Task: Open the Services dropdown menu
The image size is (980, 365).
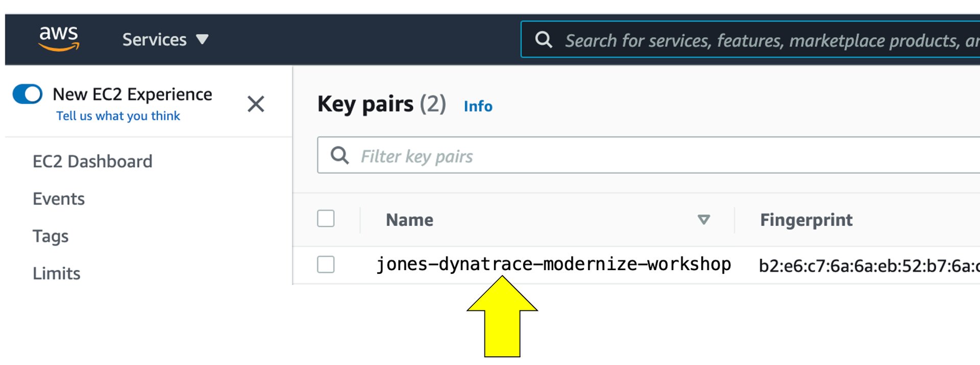Action: click(165, 40)
